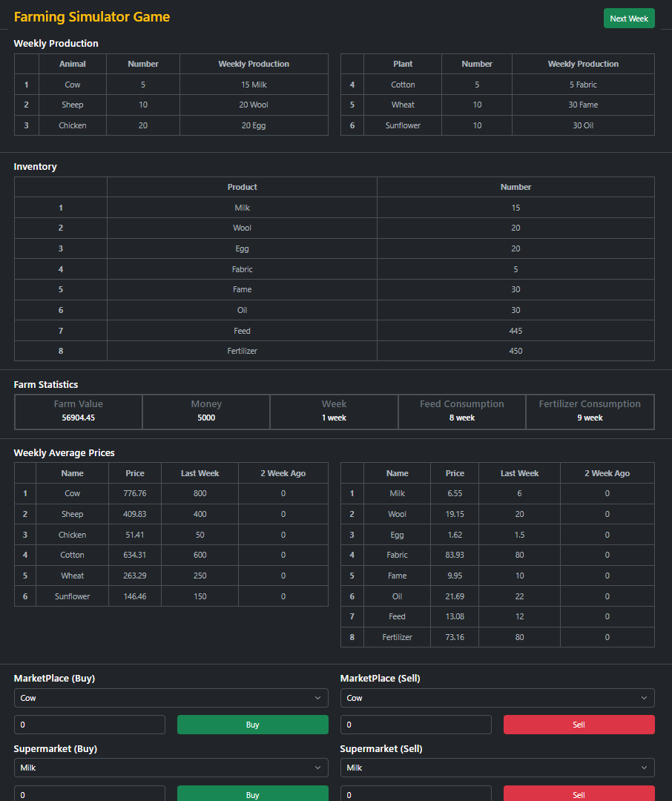Click the Sunflower price 146.46
This screenshot has height=801, width=672.
[135, 596]
